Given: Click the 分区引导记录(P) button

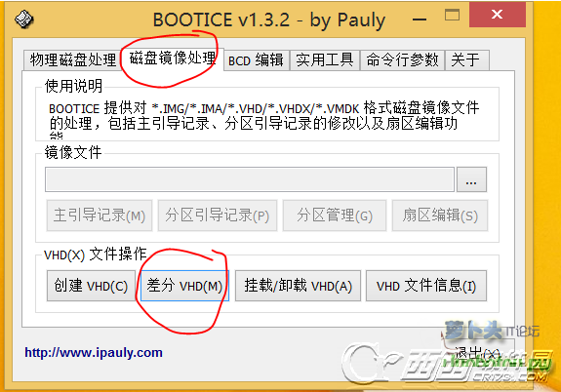Looking at the screenshot, I should point(218,216).
